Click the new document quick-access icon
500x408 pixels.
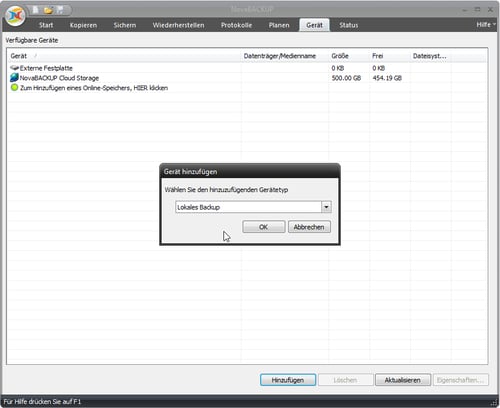pyautogui.click(x=35, y=10)
